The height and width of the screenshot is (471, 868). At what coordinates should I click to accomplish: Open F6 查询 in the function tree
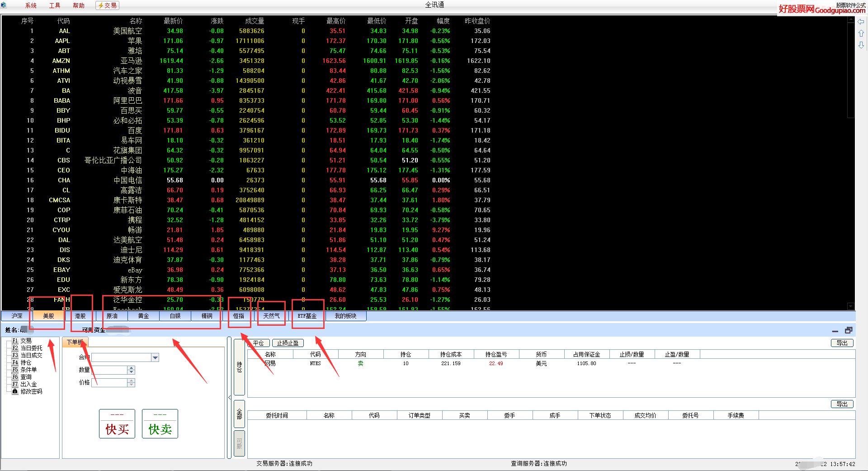[22, 377]
